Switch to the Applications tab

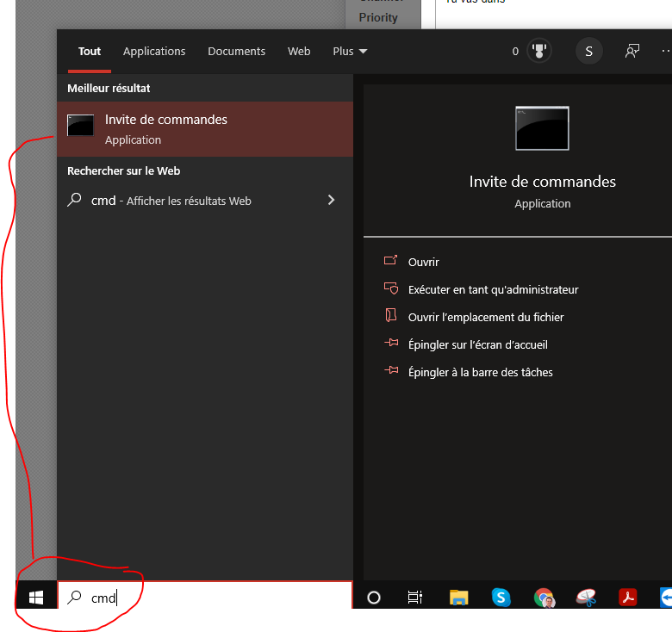click(154, 52)
